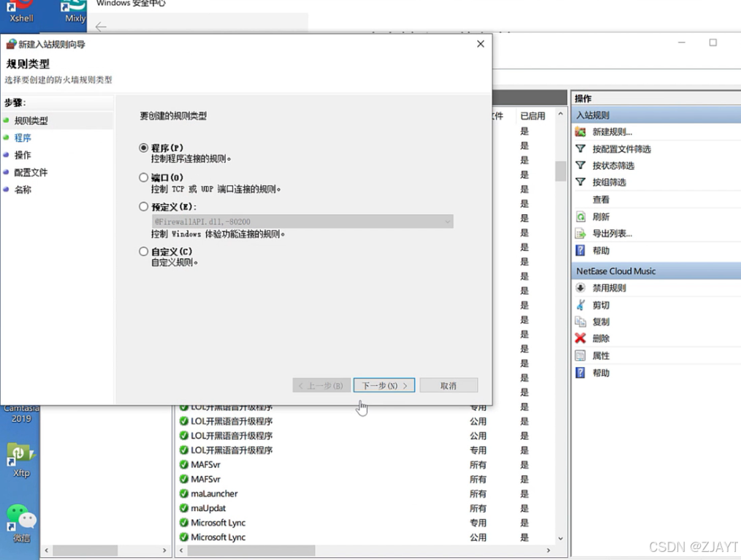
Task: Launch Xftp from the desktop
Action: [x=20, y=452]
